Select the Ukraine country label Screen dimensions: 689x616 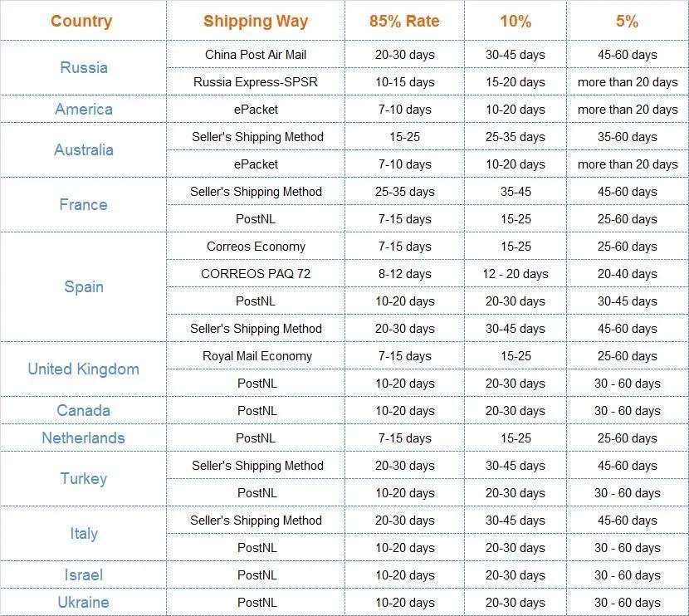(x=84, y=603)
